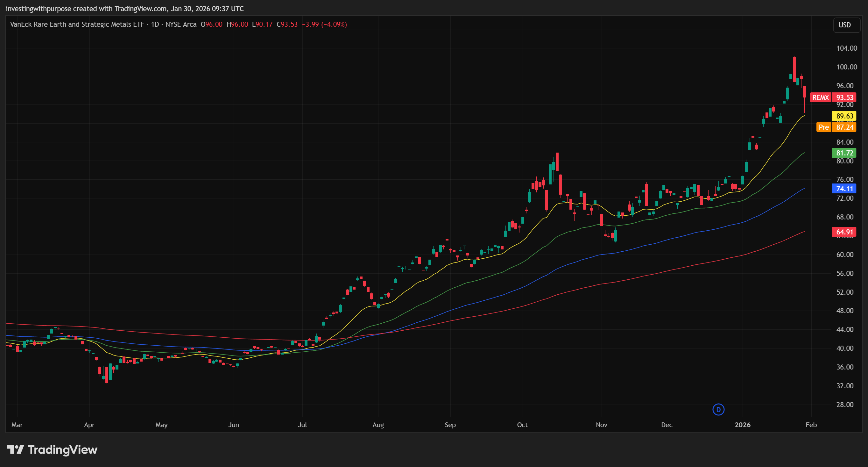Click the investingwithpurpose attribution header text
Viewport: 868px width, 467px height.
pos(125,8)
